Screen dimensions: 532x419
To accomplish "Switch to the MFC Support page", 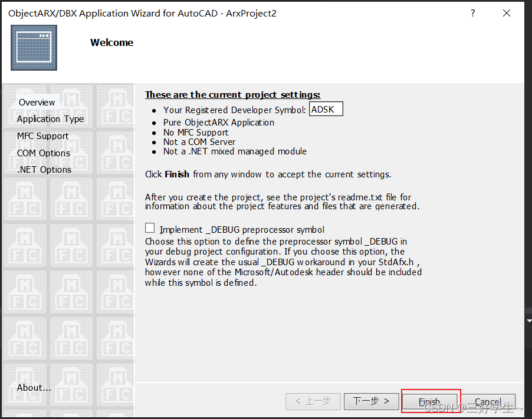I will (42, 136).
